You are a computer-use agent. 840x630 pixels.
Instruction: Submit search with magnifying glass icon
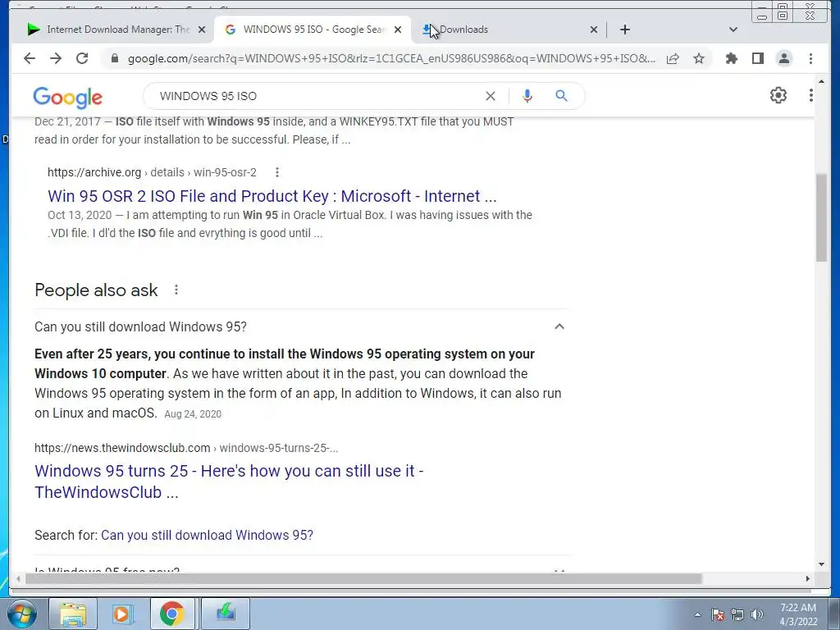click(x=561, y=96)
